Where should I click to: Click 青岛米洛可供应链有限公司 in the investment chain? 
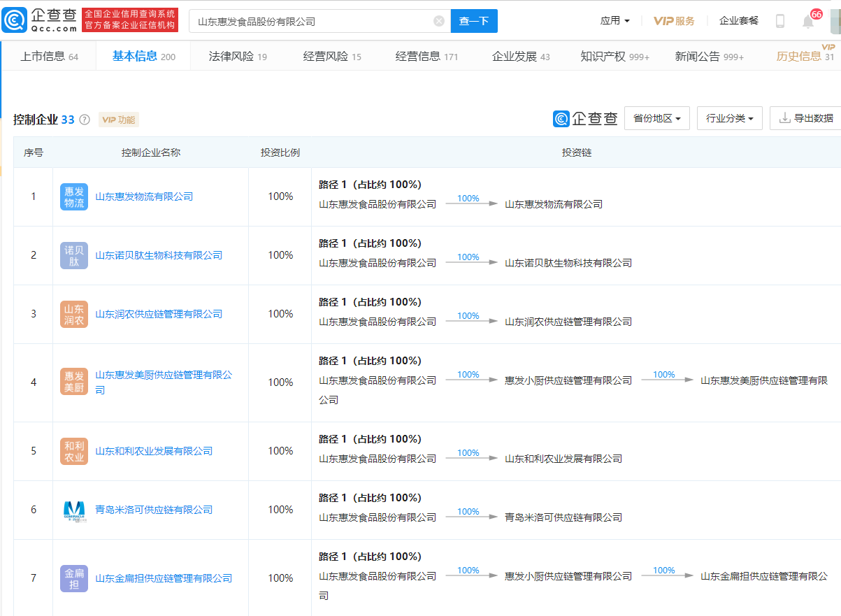[563, 517]
